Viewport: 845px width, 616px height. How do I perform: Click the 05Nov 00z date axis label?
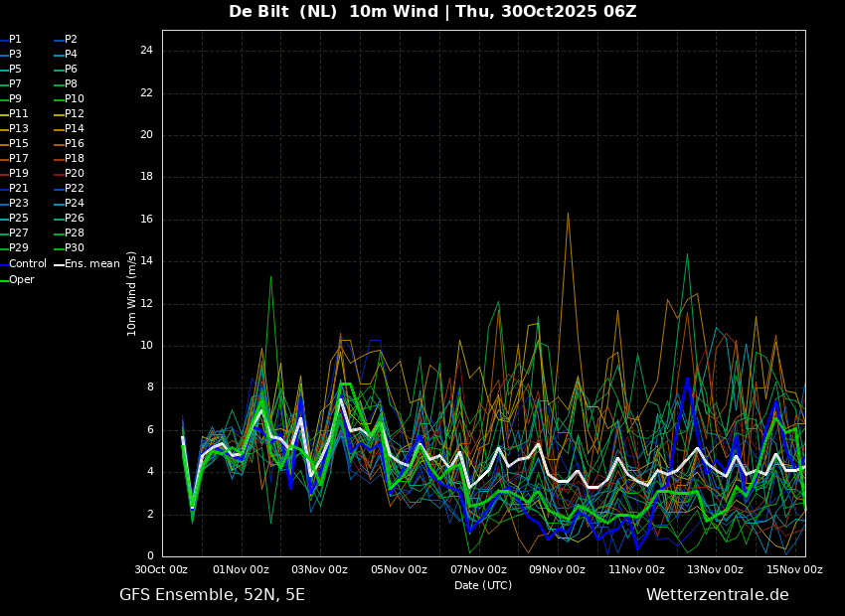(399, 570)
